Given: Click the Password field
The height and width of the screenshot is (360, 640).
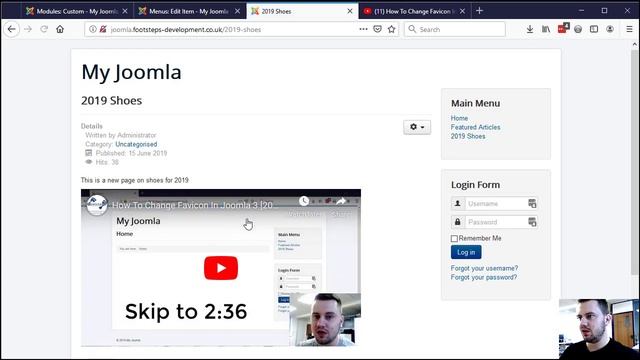Looking at the screenshot, I should [496, 222].
